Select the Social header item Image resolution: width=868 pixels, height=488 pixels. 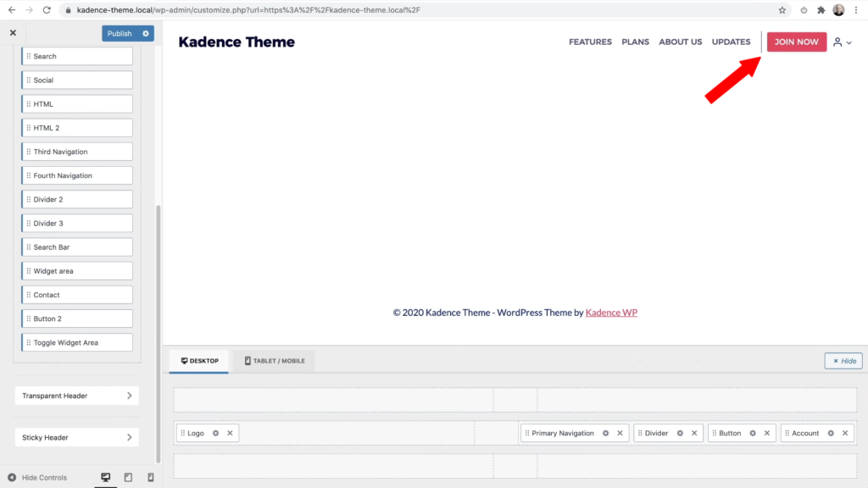point(77,80)
